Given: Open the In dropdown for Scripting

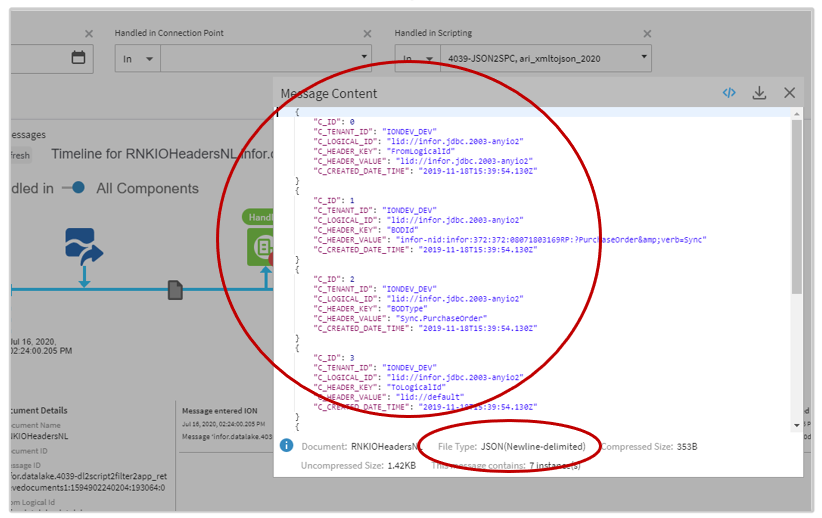Looking at the screenshot, I should tap(417, 59).
